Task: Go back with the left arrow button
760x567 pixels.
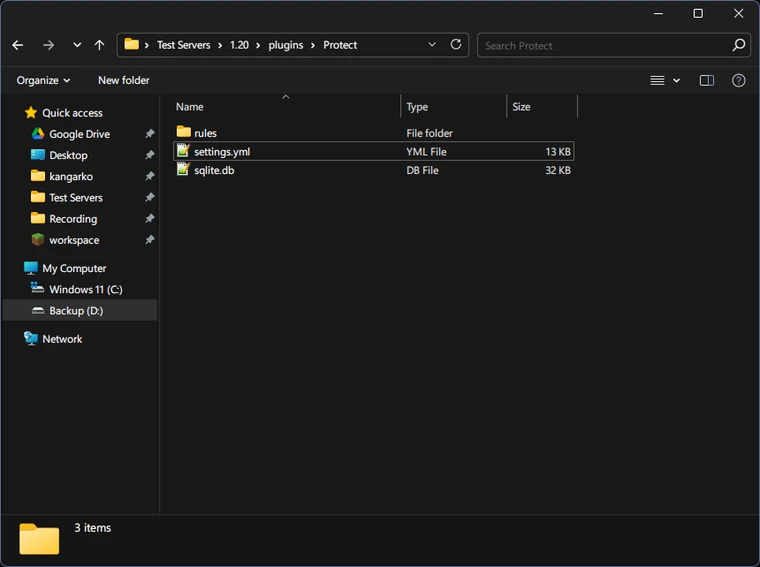Action: [x=18, y=45]
